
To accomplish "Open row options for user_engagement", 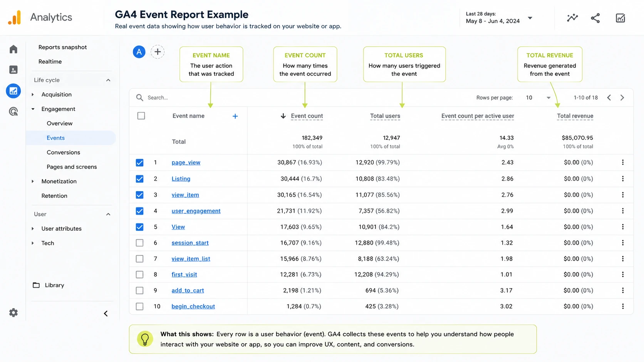I will 623,211.
